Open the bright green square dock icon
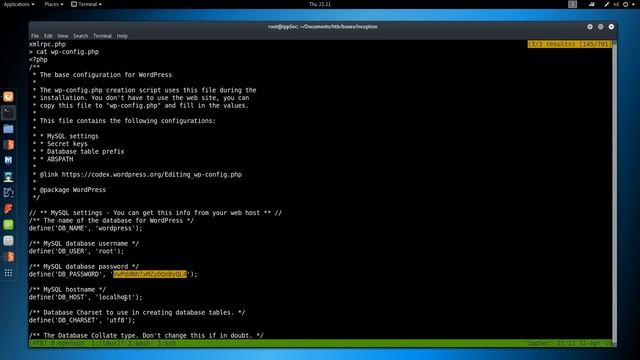The width and height of the screenshot is (640, 360). coord(8,224)
